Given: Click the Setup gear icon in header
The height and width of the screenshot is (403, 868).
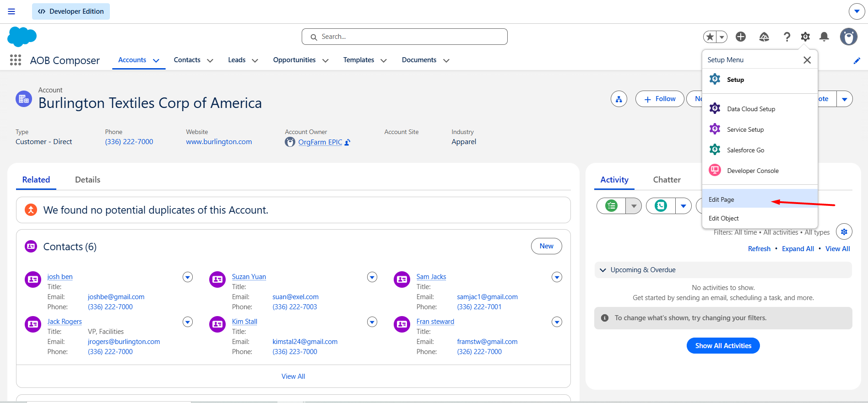Looking at the screenshot, I should click(x=805, y=37).
